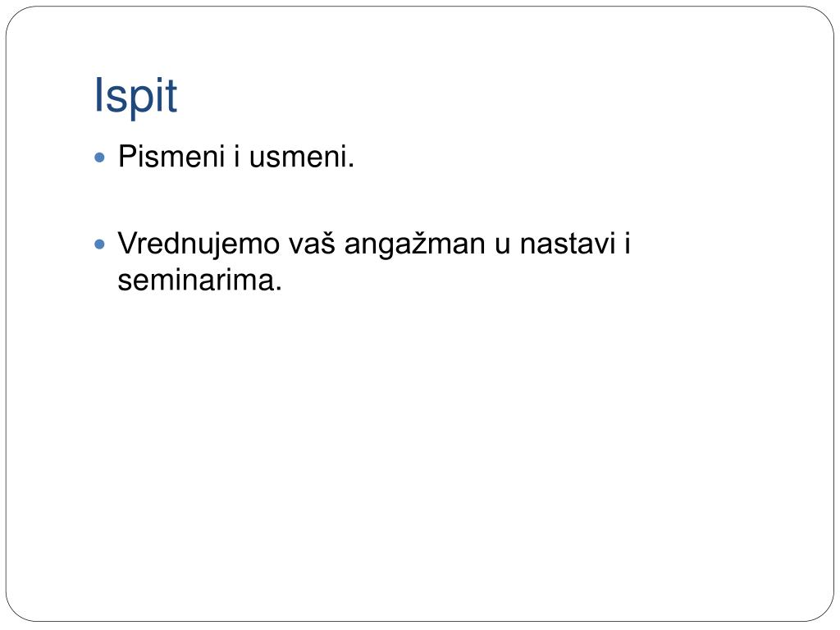Click the "š" in "vaš"

(x=327, y=244)
